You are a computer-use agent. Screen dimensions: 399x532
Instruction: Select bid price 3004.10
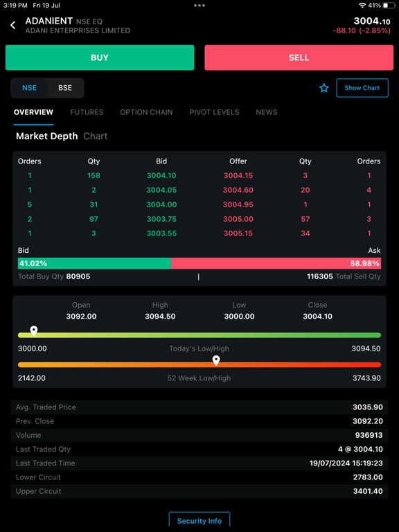tap(161, 176)
